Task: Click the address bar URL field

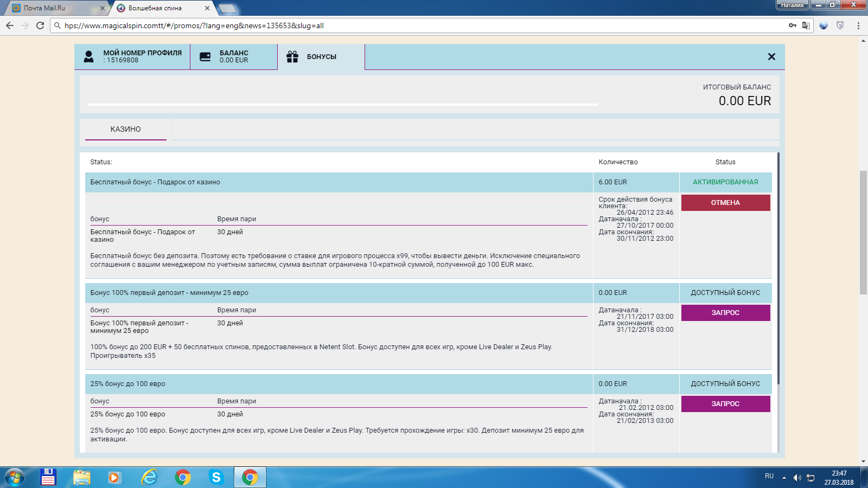Action: pos(380,25)
